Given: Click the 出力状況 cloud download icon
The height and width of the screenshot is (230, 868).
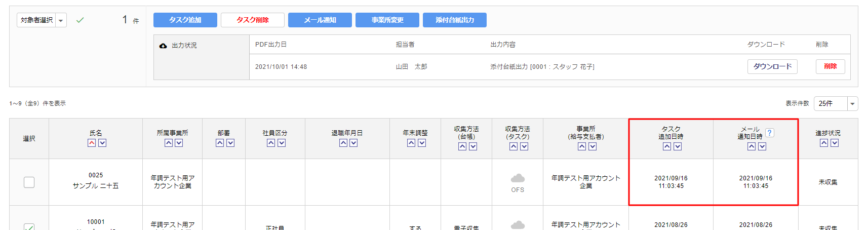Looking at the screenshot, I should (163, 46).
